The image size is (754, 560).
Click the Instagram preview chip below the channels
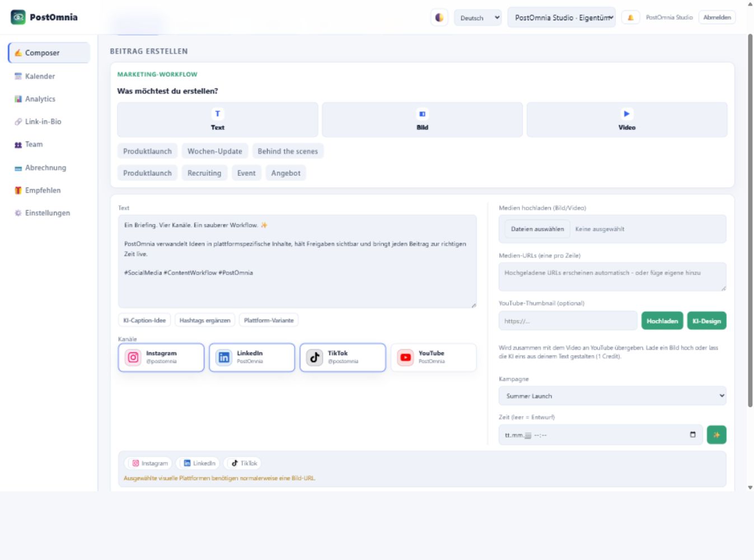point(149,463)
